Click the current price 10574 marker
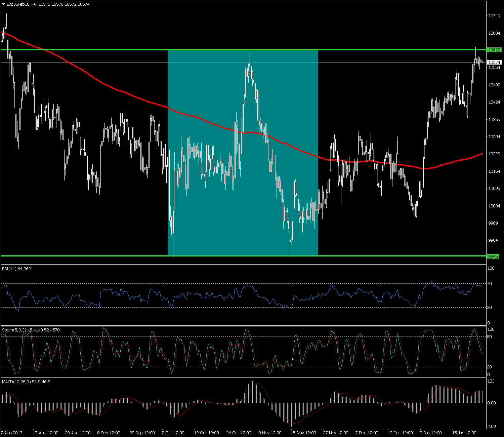Viewport: 504px width, 437px height. [494, 62]
